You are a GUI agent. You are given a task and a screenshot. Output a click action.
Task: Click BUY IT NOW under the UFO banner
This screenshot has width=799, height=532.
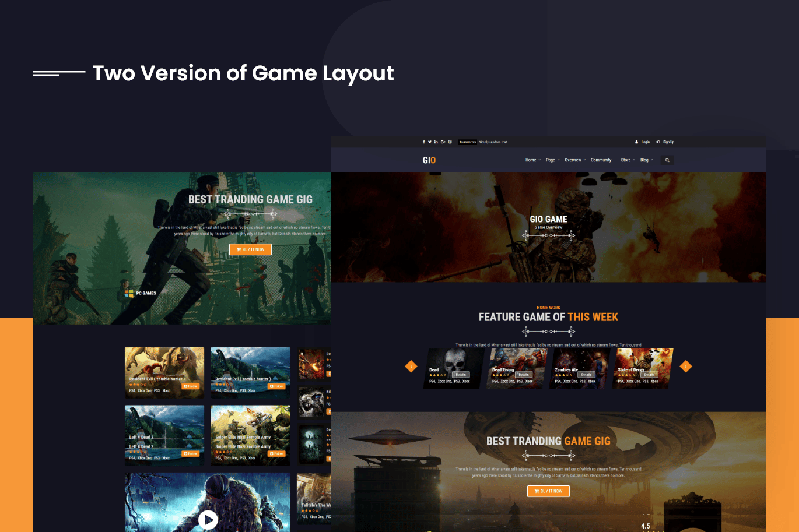point(548,491)
